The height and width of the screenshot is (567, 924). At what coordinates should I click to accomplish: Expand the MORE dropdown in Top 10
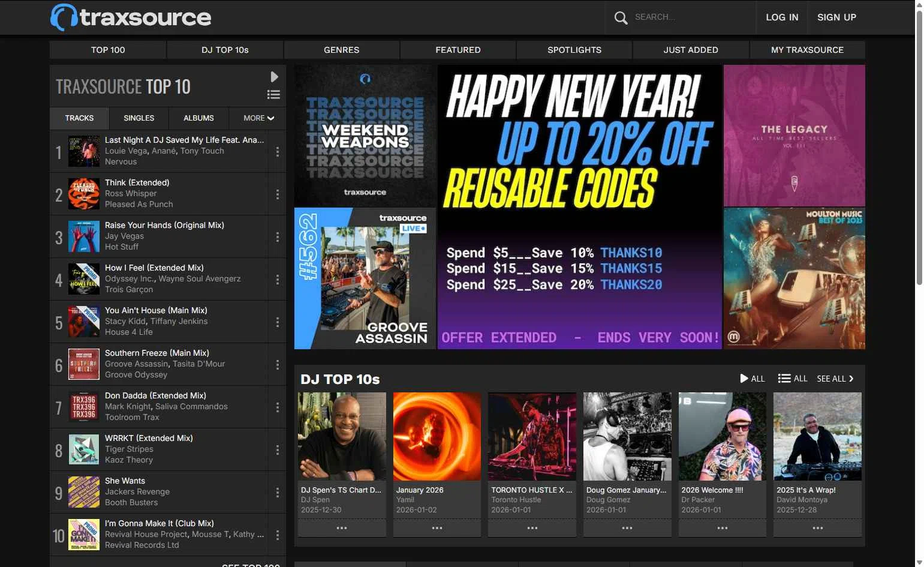[258, 118]
